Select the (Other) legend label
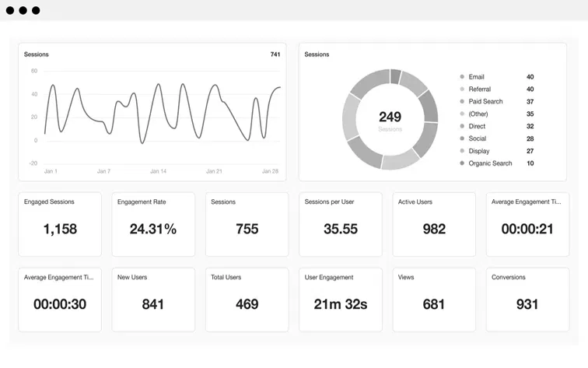This screenshot has width=588, height=368. (x=478, y=114)
